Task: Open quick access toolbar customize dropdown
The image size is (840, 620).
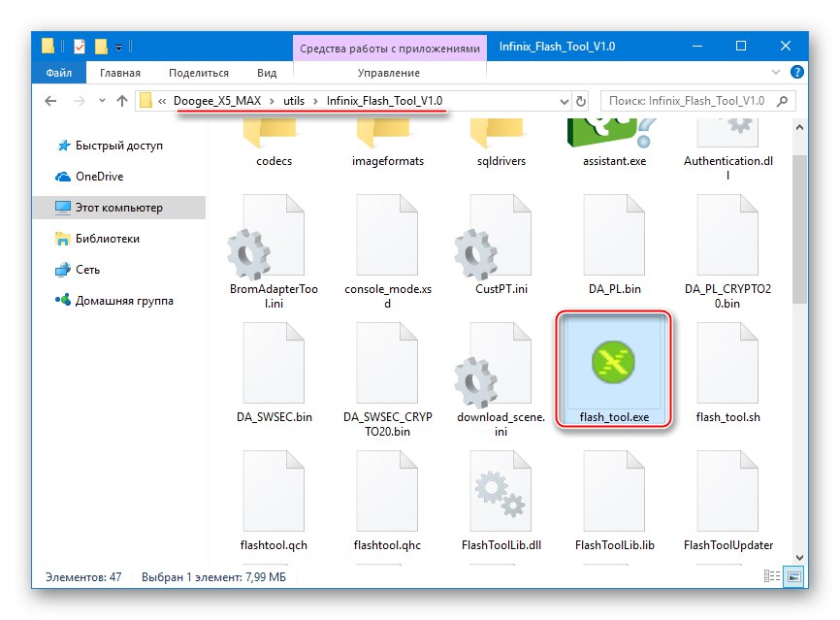Action: click(x=119, y=48)
